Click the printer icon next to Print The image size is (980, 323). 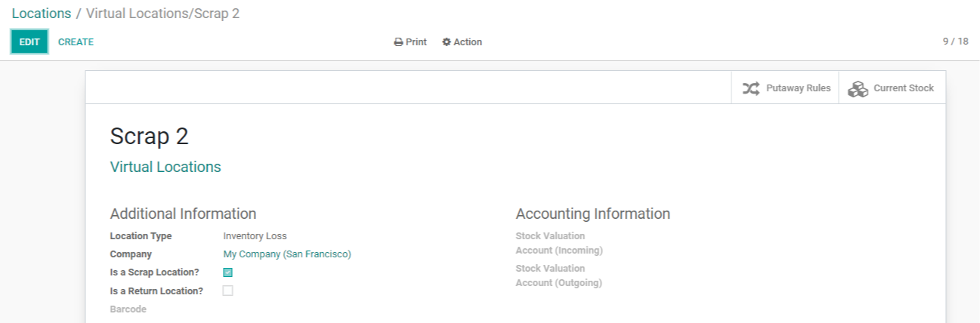coord(398,42)
